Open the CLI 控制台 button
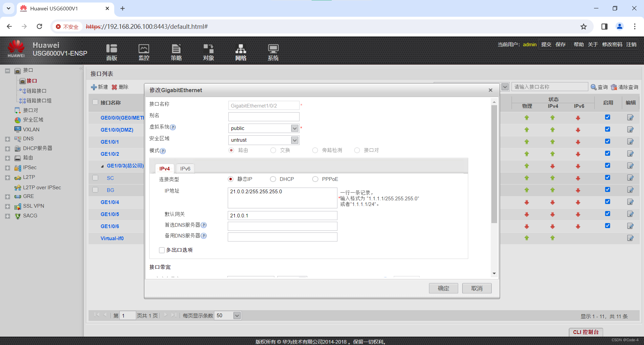This screenshot has height=345, width=644. pyautogui.click(x=586, y=332)
